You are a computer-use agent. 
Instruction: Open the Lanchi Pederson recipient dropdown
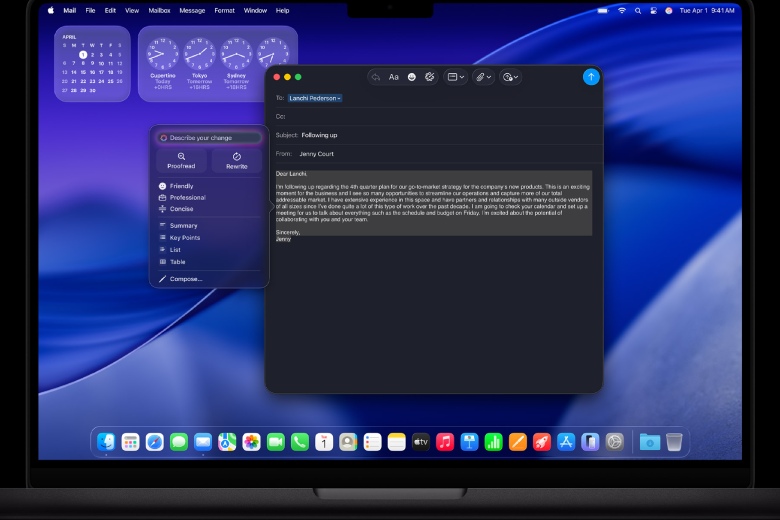click(315, 98)
